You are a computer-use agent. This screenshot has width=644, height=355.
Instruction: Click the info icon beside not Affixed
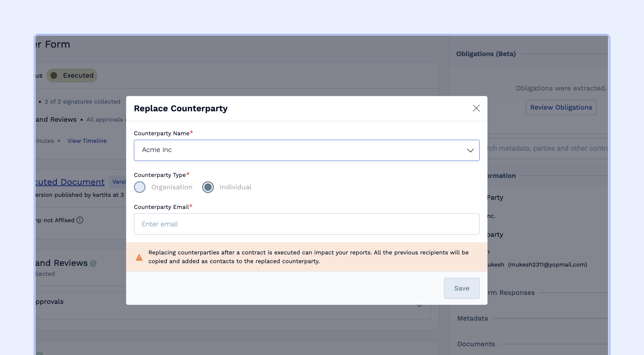coord(80,220)
